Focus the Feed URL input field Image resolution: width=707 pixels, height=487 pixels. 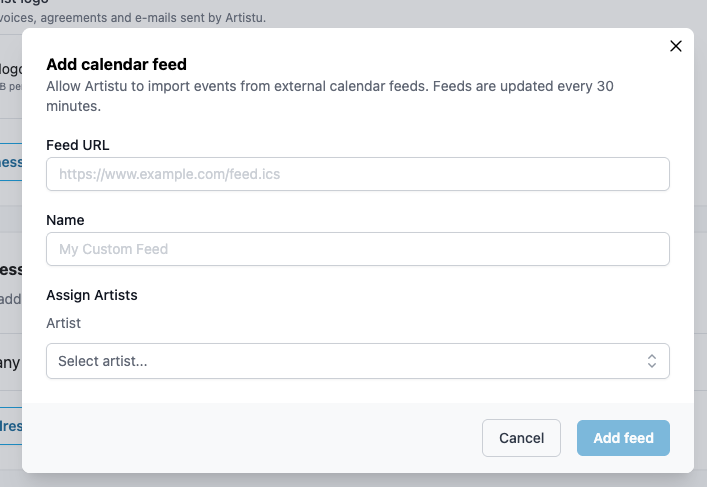357,174
